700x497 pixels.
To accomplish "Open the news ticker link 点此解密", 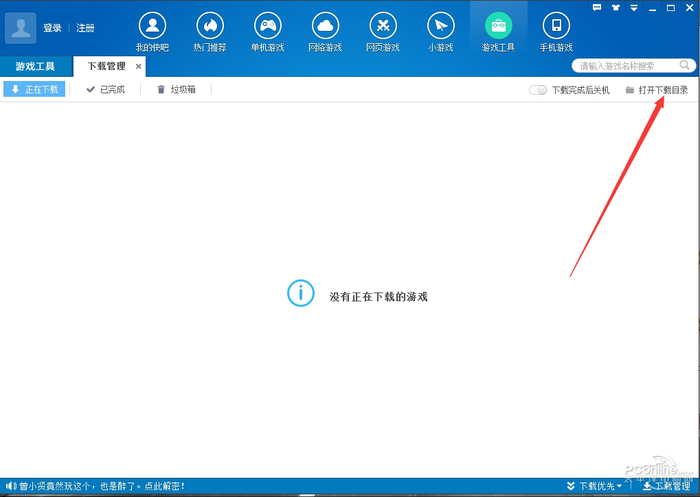I will 165,486.
